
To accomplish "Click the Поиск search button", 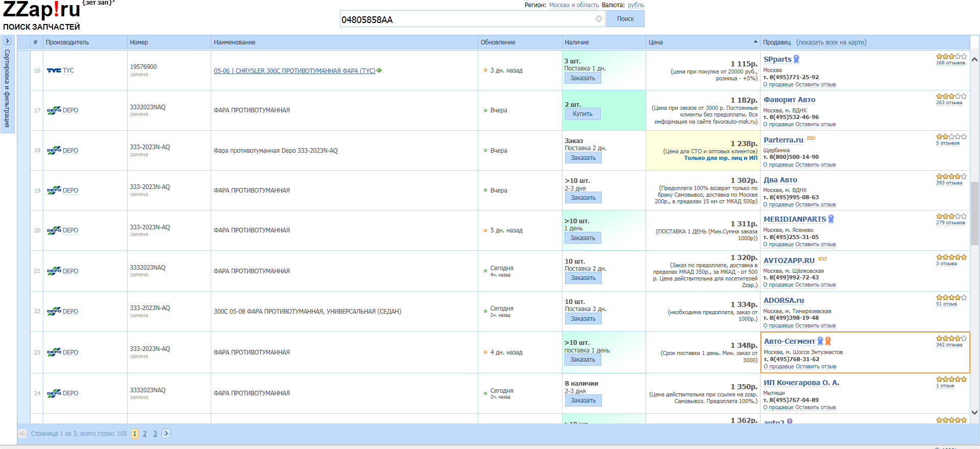I will coord(625,19).
